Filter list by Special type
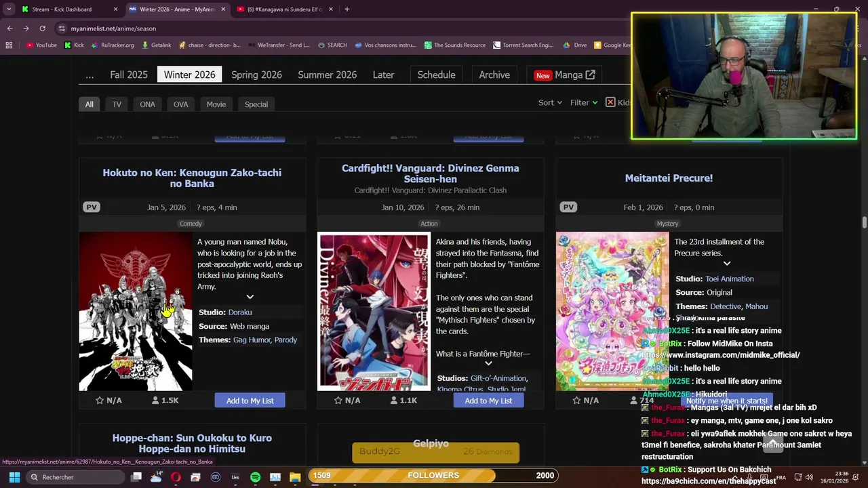Screen dimensions: 868x488 coord(256,104)
